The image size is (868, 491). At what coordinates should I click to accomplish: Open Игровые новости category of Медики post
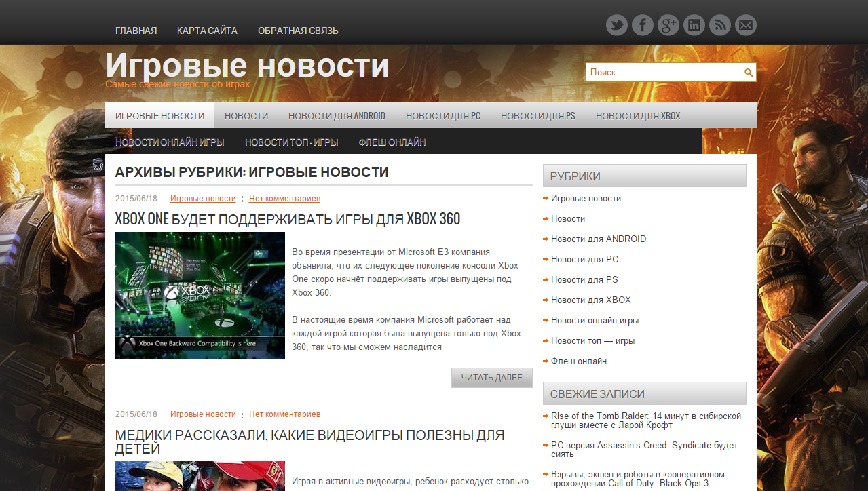click(x=203, y=414)
